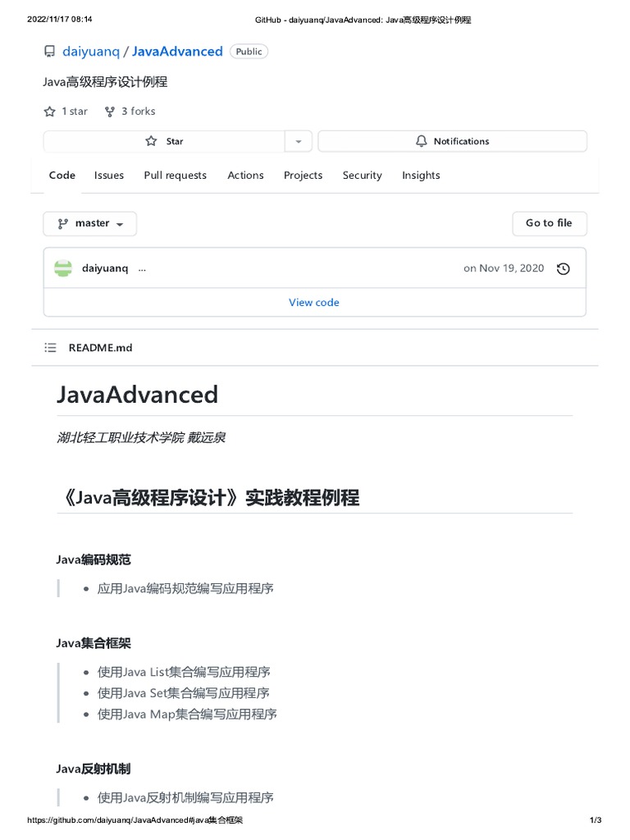The height and width of the screenshot is (840, 630).
Task: Expand the Star lists dropdown arrow
Action: pyautogui.click(x=299, y=141)
